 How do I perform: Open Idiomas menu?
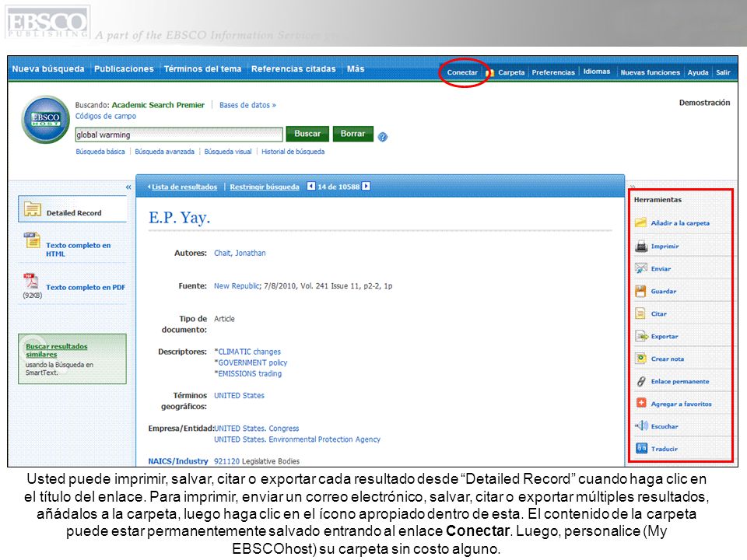click(x=597, y=72)
